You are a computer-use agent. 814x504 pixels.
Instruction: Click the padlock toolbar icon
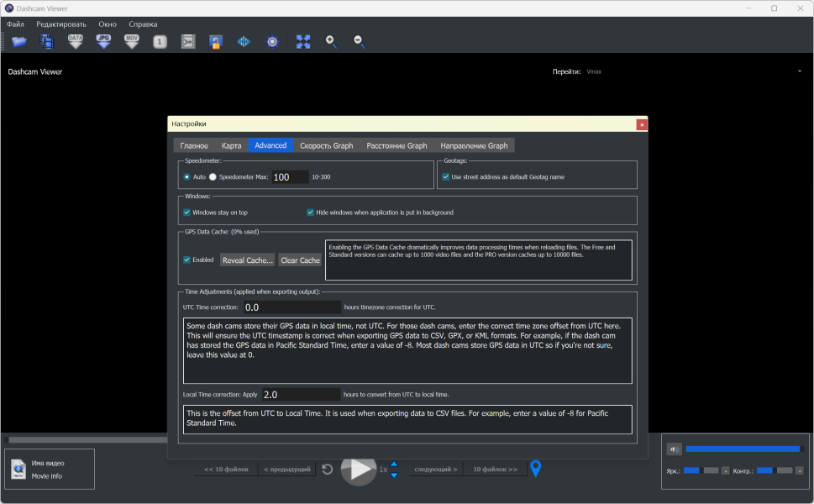(216, 41)
